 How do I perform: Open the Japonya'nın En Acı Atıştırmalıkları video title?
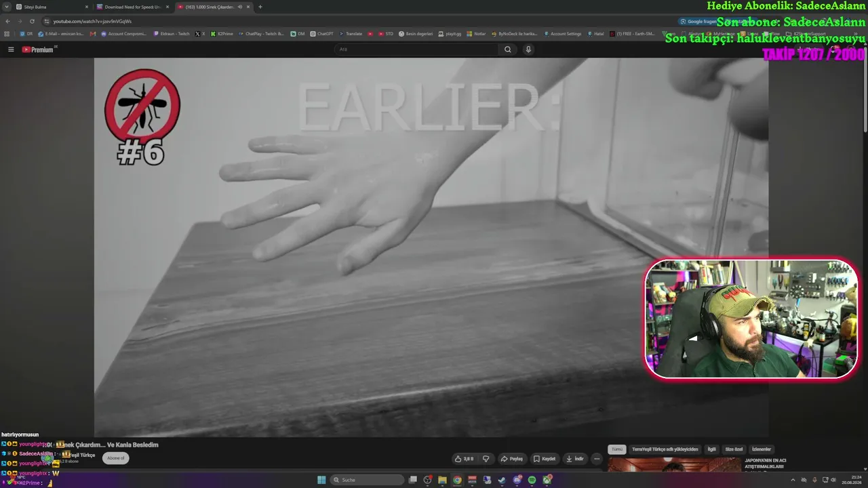pyautogui.click(x=765, y=464)
